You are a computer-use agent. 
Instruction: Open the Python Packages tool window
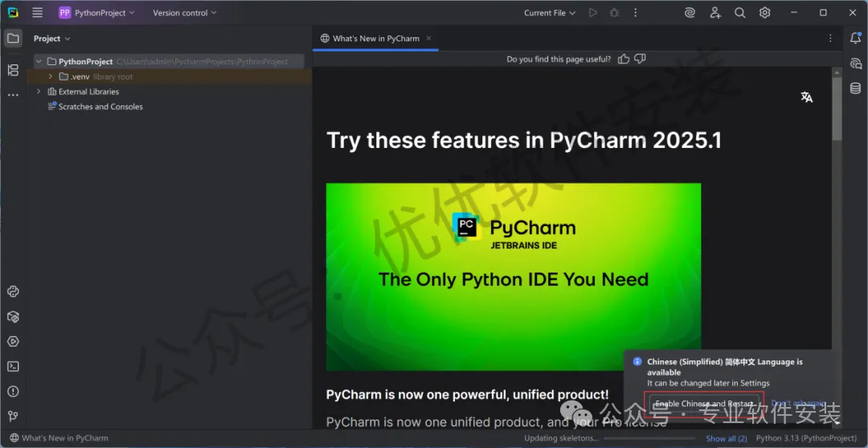click(x=14, y=317)
